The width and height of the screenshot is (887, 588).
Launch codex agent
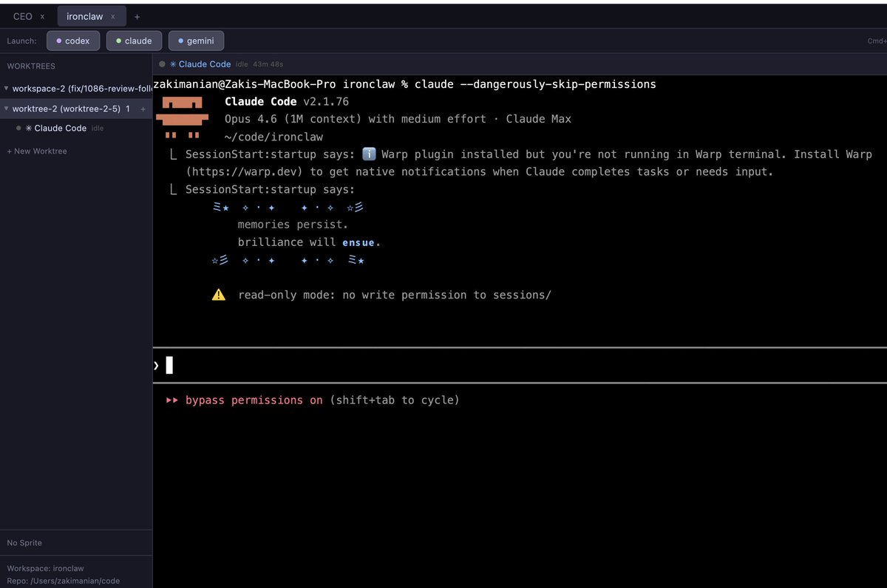[73, 41]
